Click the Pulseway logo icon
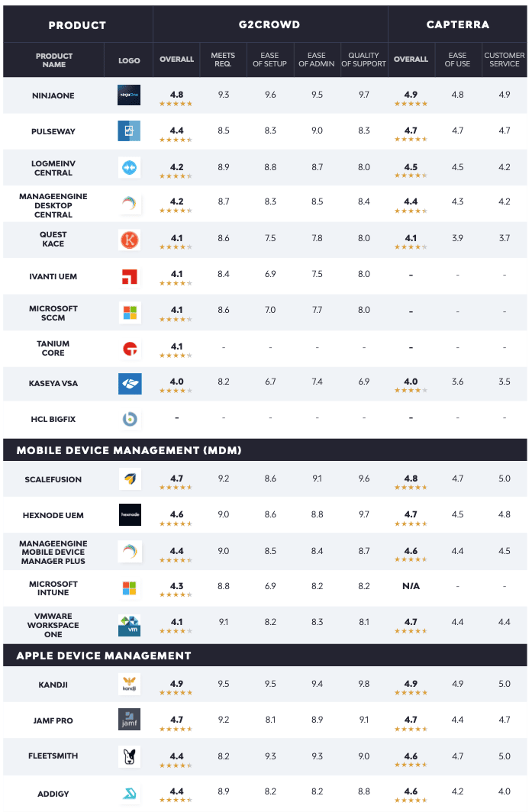This screenshot has height=812, width=532. (x=129, y=131)
